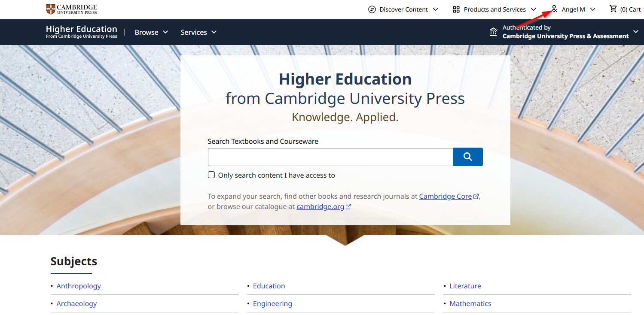Enable Only search content I have access to
This screenshot has width=644, height=315.
click(211, 175)
